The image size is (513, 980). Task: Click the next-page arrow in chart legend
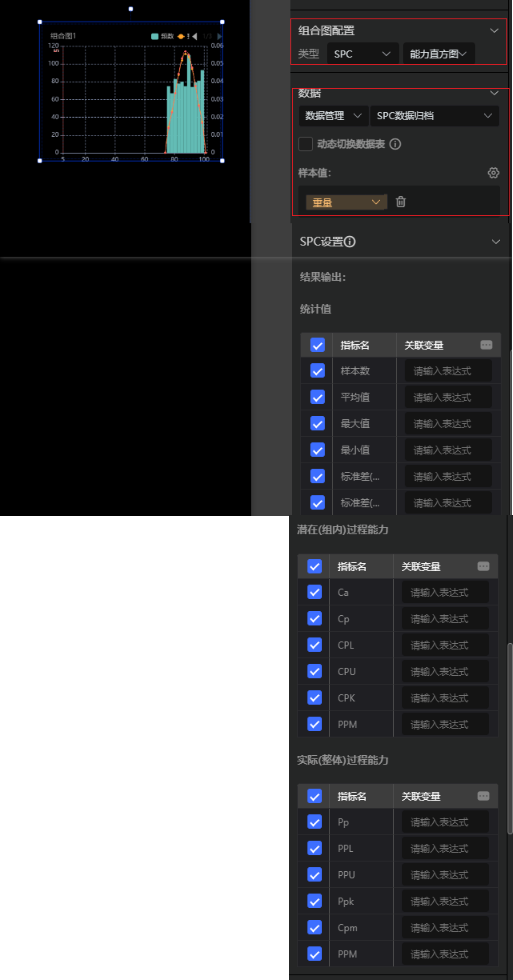click(219, 37)
